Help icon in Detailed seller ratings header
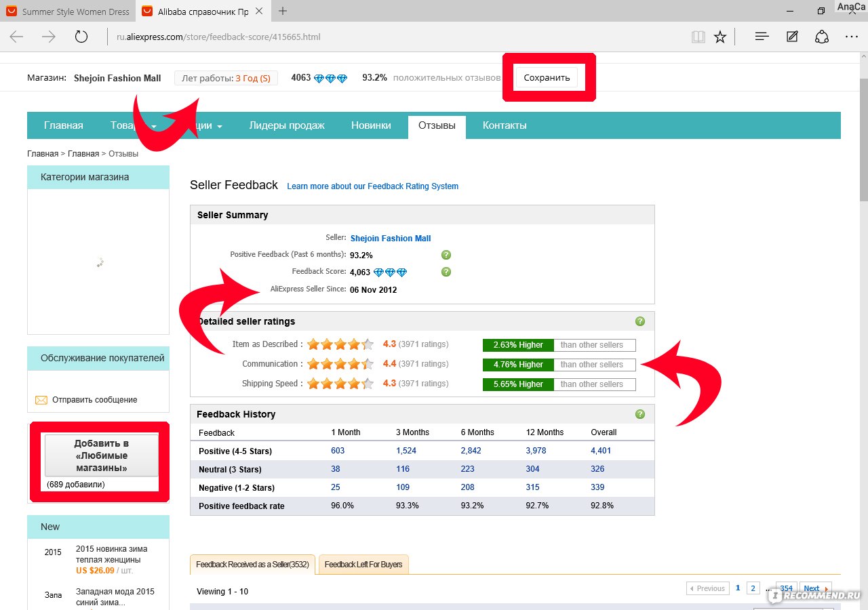This screenshot has height=610, width=868. 640,321
